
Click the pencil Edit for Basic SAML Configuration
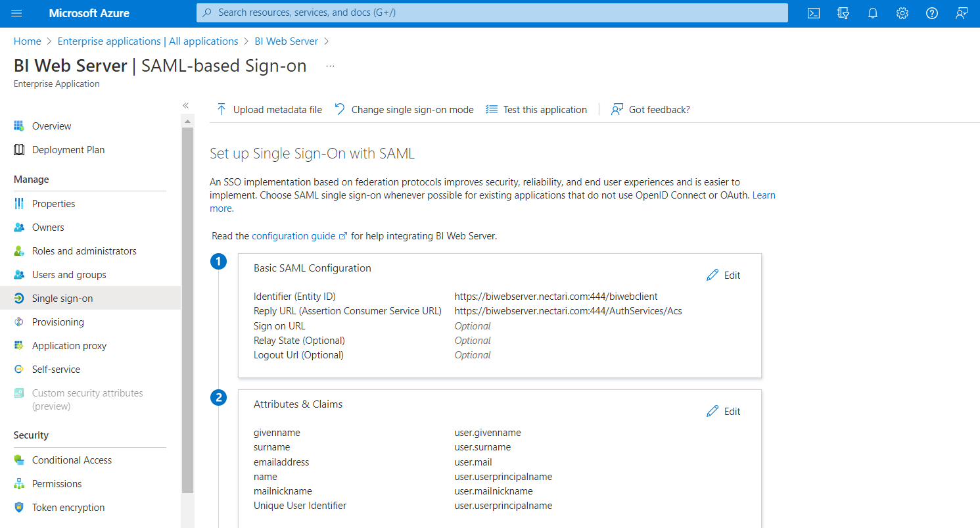pyautogui.click(x=723, y=276)
